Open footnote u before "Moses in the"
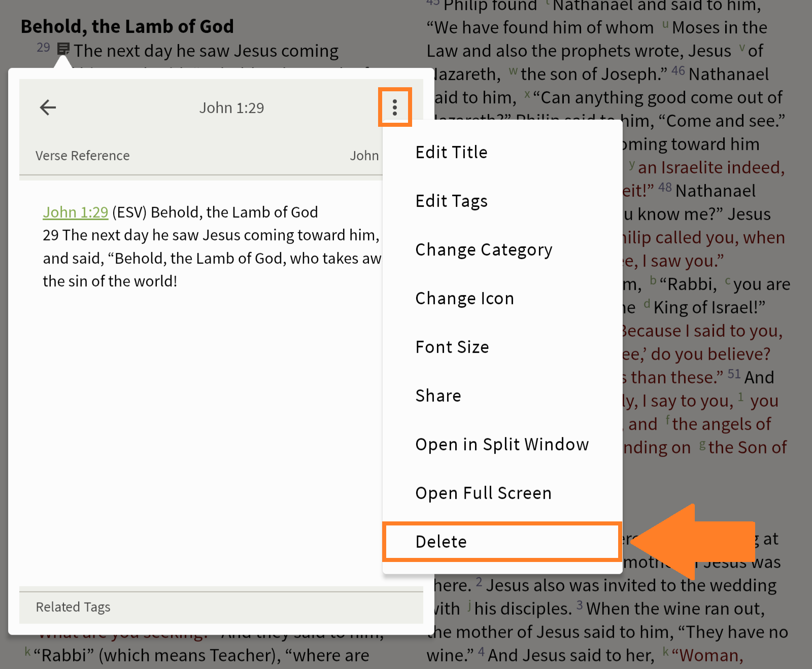The image size is (812, 669). [665, 25]
